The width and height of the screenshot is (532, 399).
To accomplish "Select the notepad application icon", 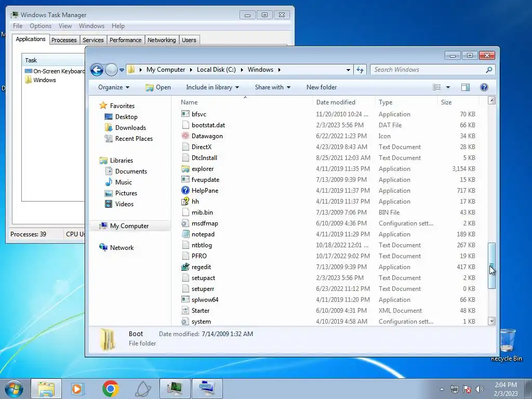I will pos(185,234).
